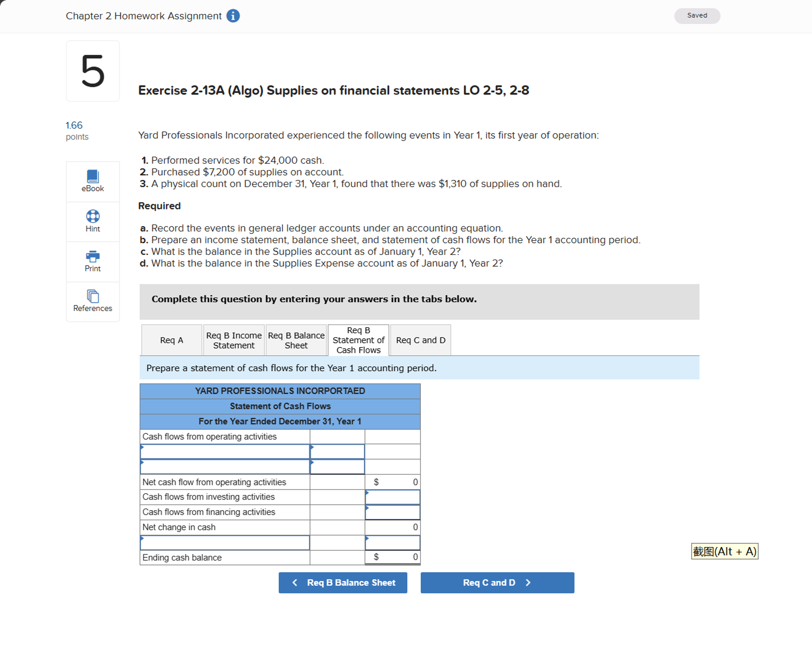Open the first operating activities account dropdown

click(225, 452)
